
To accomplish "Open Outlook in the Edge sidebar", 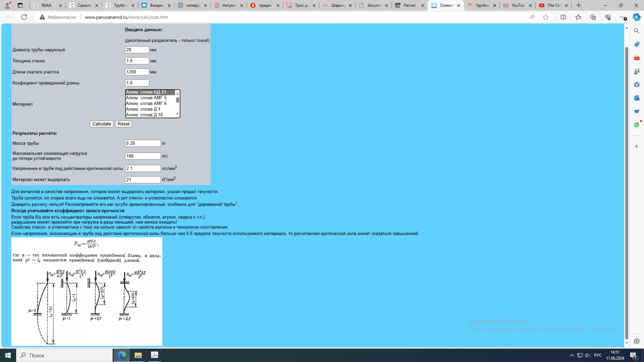I will point(636,98).
